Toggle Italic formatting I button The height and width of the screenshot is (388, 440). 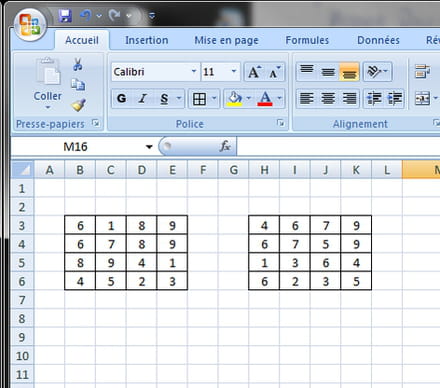(143, 98)
